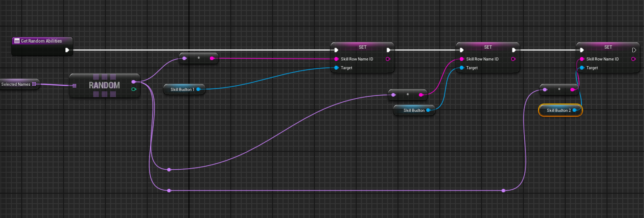This screenshot has width=644, height=218.
Task: Click magenta output pin of conversion node above Skill Budton 2
Action: 572,89
